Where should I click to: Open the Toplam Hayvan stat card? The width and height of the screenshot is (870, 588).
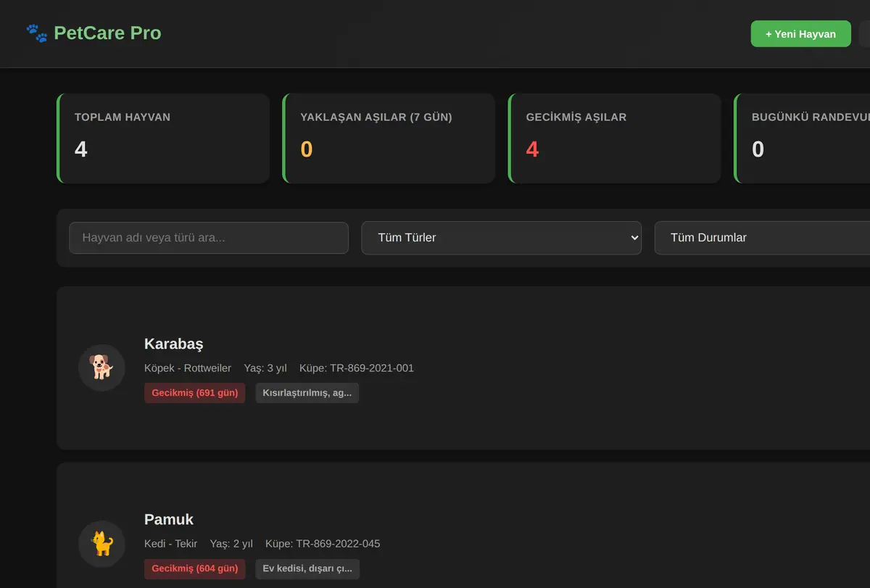click(x=163, y=138)
